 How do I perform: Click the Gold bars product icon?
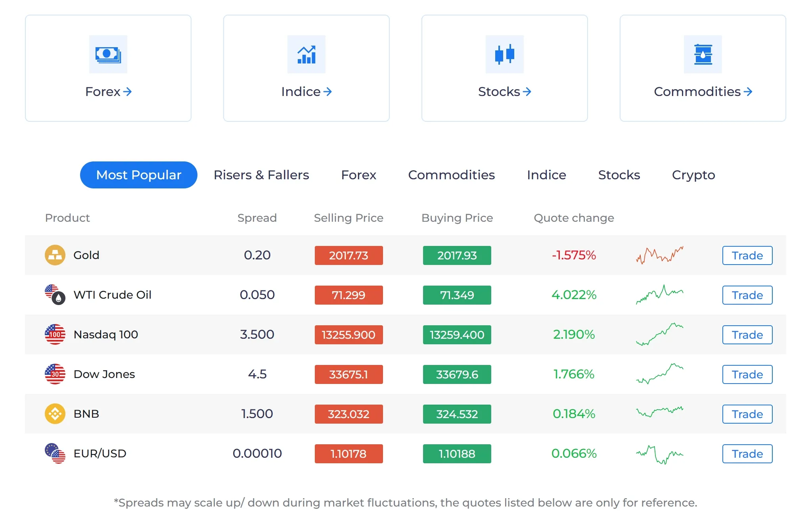tap(55, 255)
